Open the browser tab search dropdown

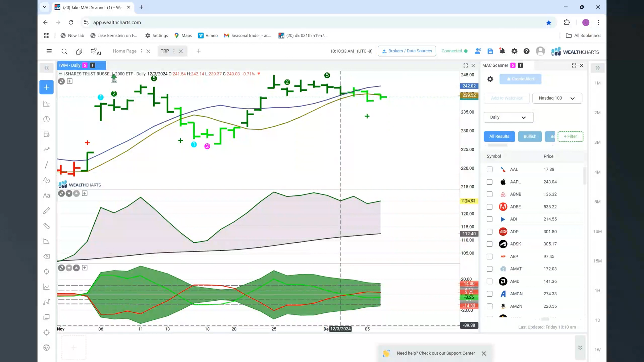[44, 7]
